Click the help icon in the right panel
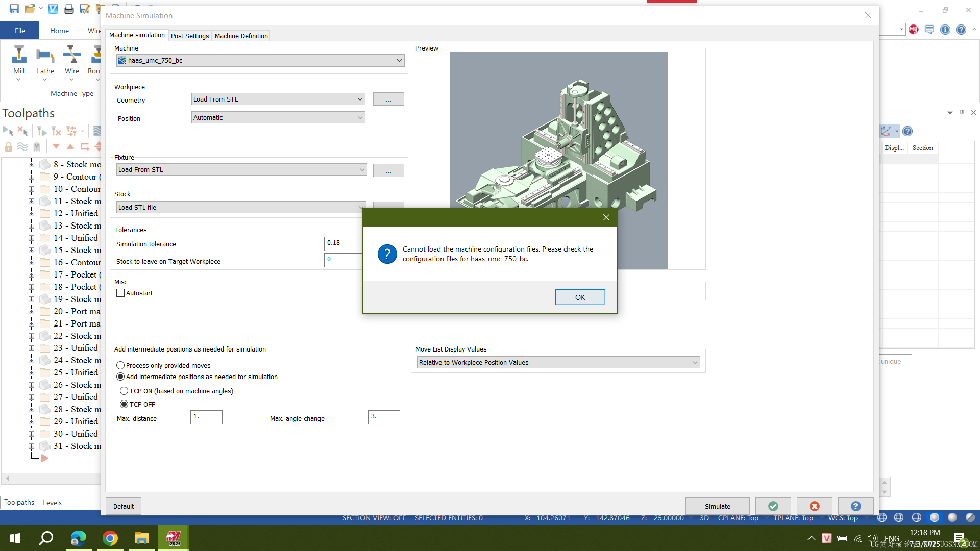This screenshot has width=980, height=551. [907, 131]
